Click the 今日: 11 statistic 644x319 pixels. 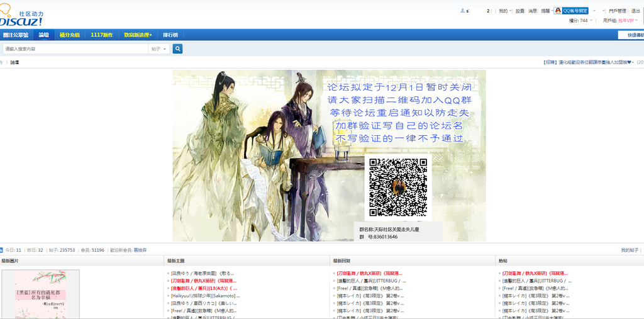coord(13,250)
